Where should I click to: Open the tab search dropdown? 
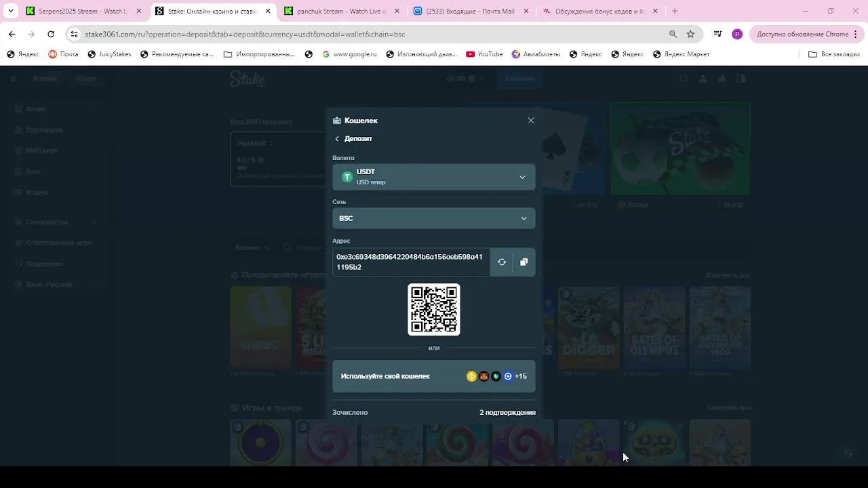(10, 11)
